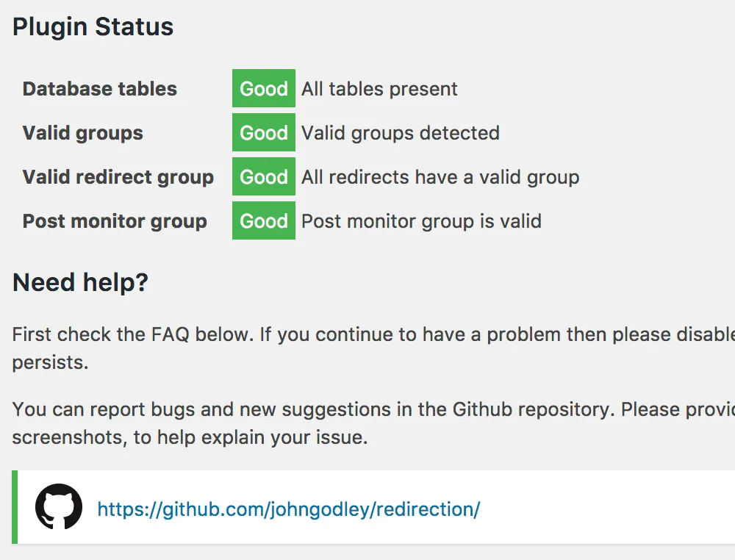Select the Post monitor group label
This screenshot has width=735, height=560.
pyautogui.click(x=115, y=221)
